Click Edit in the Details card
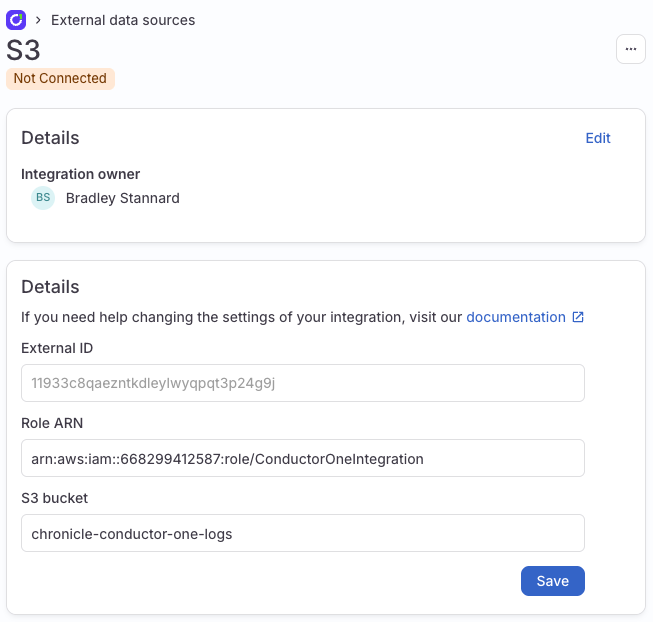This screenshot has height=622, width=653. click(x=598, y=138)
